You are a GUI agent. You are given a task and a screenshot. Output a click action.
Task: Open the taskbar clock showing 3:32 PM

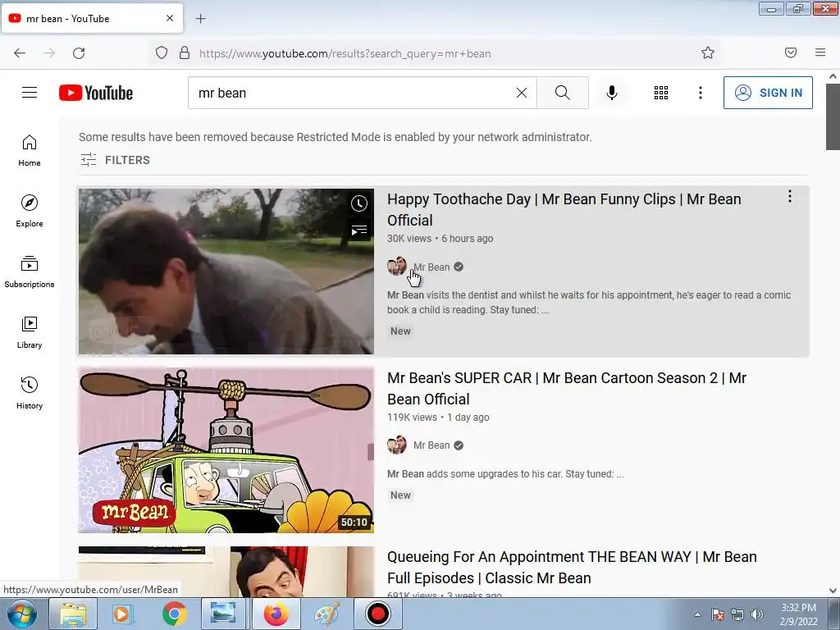[x=798, y=614]
